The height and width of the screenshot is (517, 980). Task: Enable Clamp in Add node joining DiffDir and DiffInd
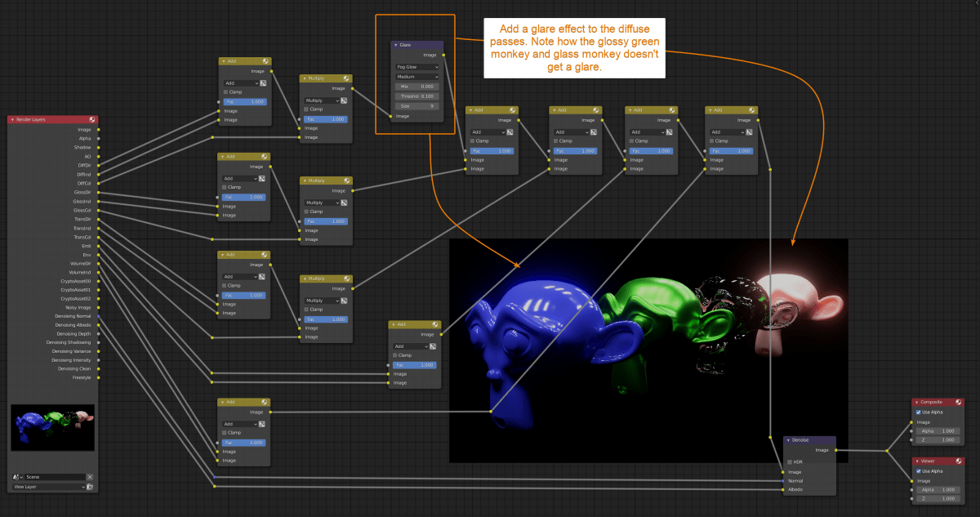226,91
